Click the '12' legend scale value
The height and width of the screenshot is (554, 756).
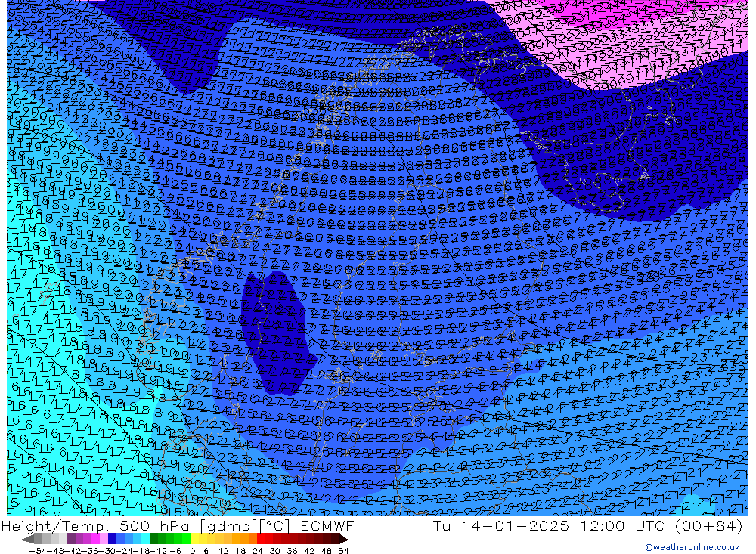click(223, 551)
